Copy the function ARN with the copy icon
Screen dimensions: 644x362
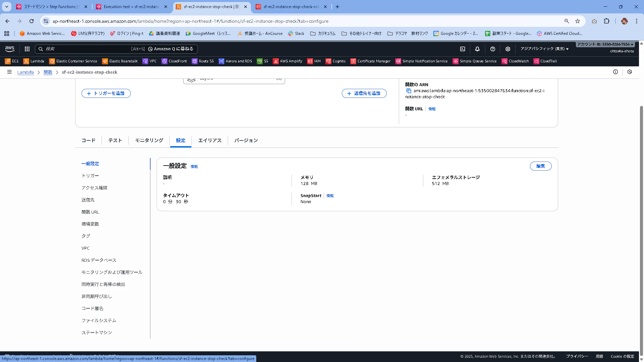coord(409,91)
